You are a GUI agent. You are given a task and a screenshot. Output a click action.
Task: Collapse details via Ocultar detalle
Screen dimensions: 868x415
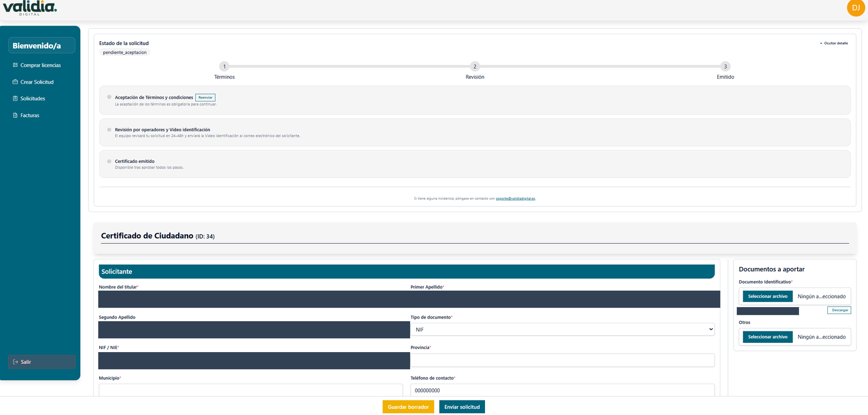(x=834, y=43)
